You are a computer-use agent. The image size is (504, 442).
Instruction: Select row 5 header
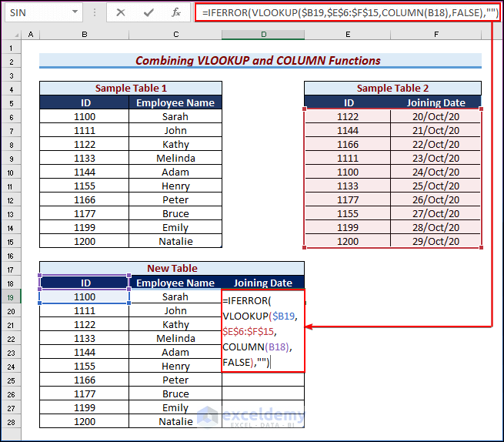click(x=12, y=104)
